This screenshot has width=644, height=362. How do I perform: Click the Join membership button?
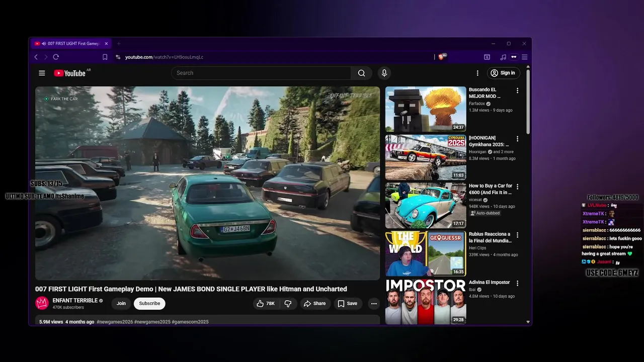121,303
